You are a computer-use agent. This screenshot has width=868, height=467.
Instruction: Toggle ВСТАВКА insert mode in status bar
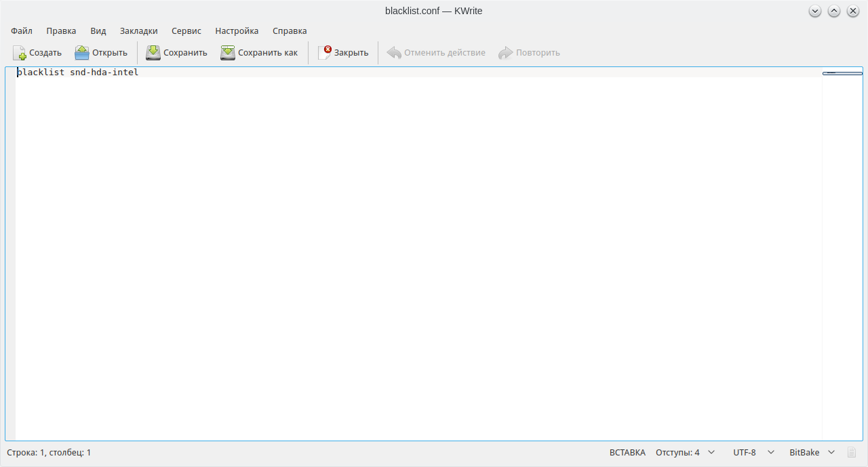[627, 452]
